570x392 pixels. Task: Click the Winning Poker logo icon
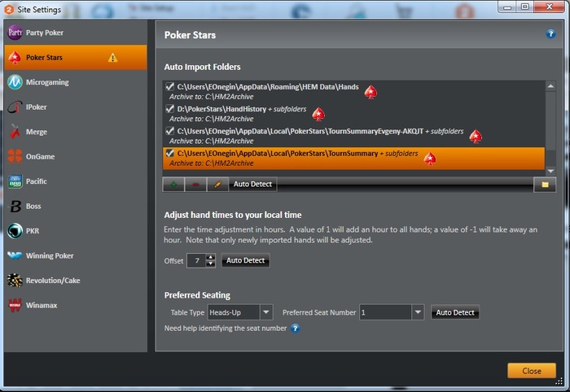tap(15, 255)
